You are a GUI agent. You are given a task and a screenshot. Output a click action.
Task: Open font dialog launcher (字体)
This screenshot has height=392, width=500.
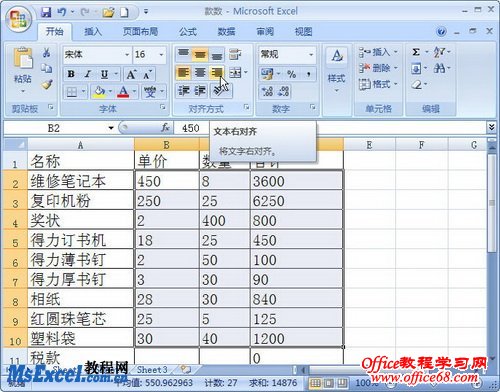[163, 107]
